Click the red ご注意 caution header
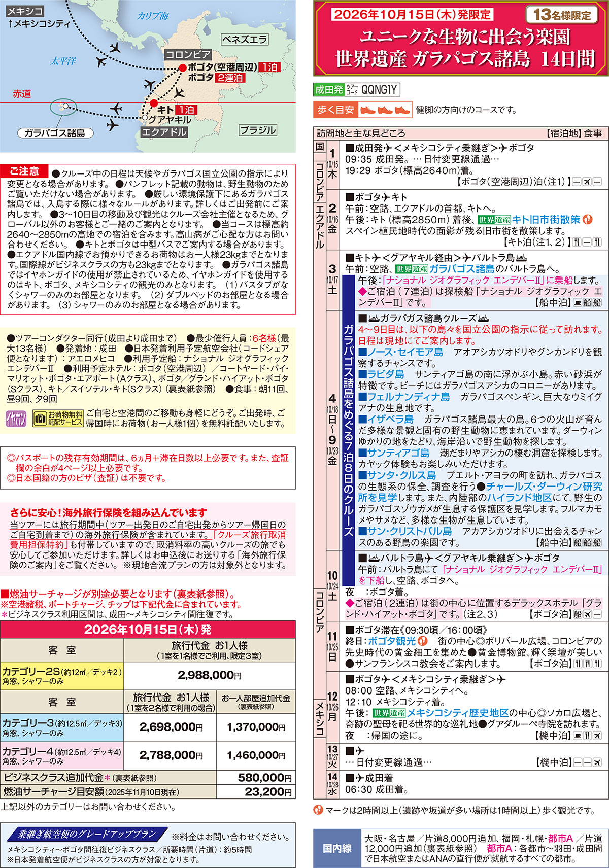This screenshot has height=868, width=609. pos(24,171)
